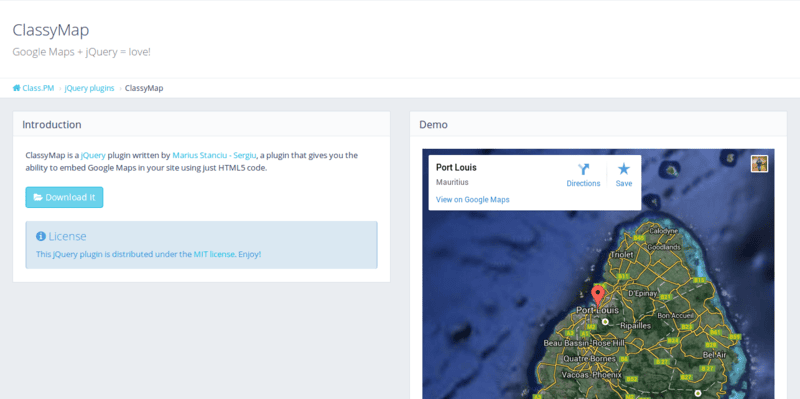Open the MIT license link

214,254
